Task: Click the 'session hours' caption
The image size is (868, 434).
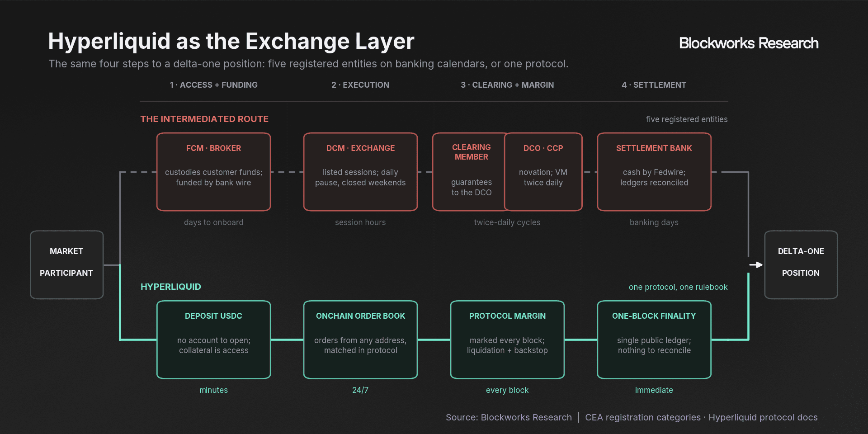Action: click(360, 222)
